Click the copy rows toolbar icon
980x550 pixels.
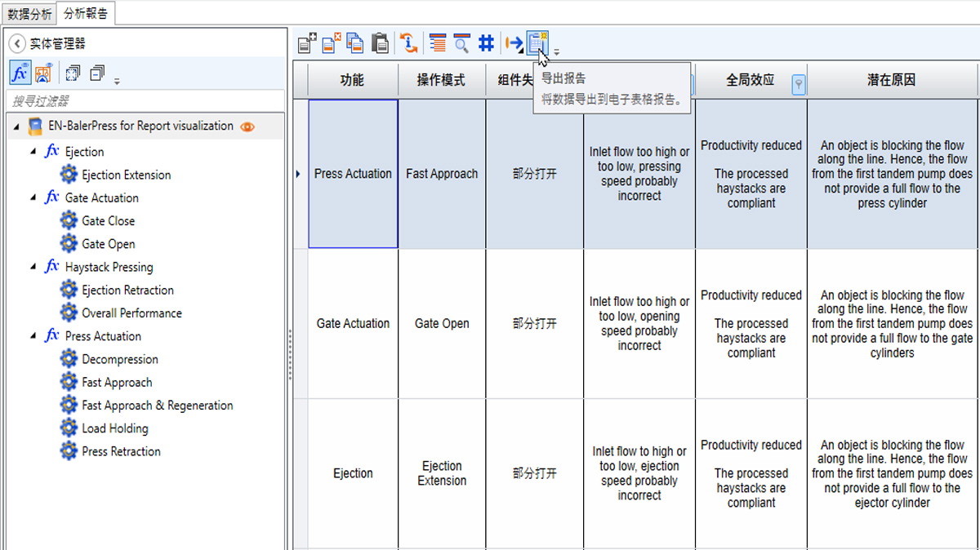[x=355, y=43]
